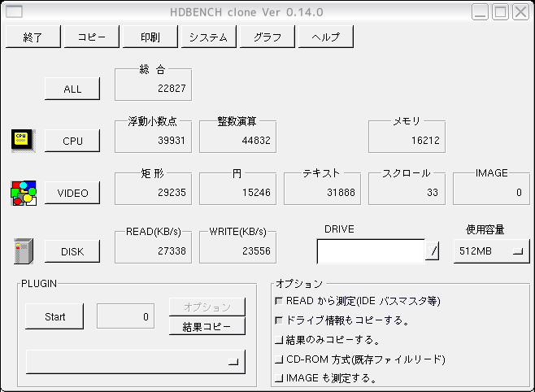Expand the DRIVE selection dropdown arrow
Screen dimensions: 535x392
pyautogui.click(x=433, y=251)
